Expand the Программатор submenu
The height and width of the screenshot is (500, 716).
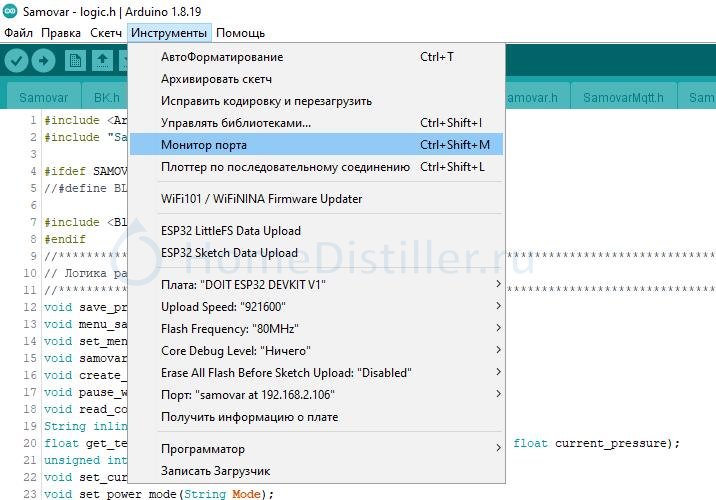316,448
